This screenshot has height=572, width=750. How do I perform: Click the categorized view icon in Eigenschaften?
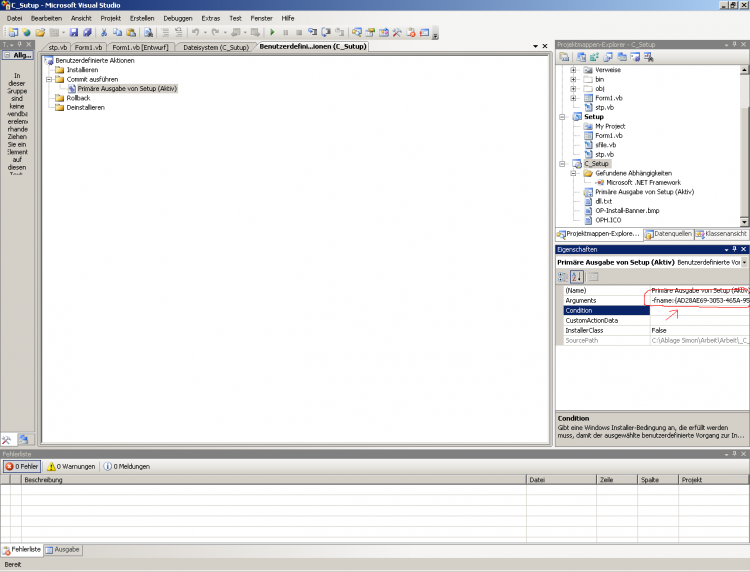[563, 276]
